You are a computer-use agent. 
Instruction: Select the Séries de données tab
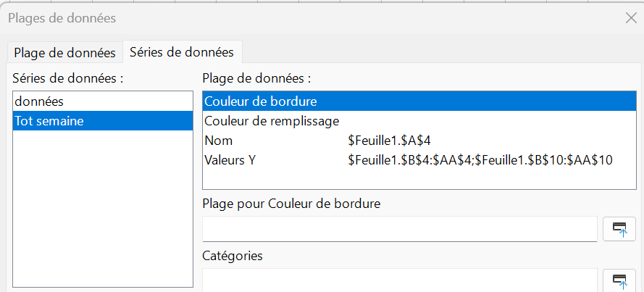click(181, 52)
